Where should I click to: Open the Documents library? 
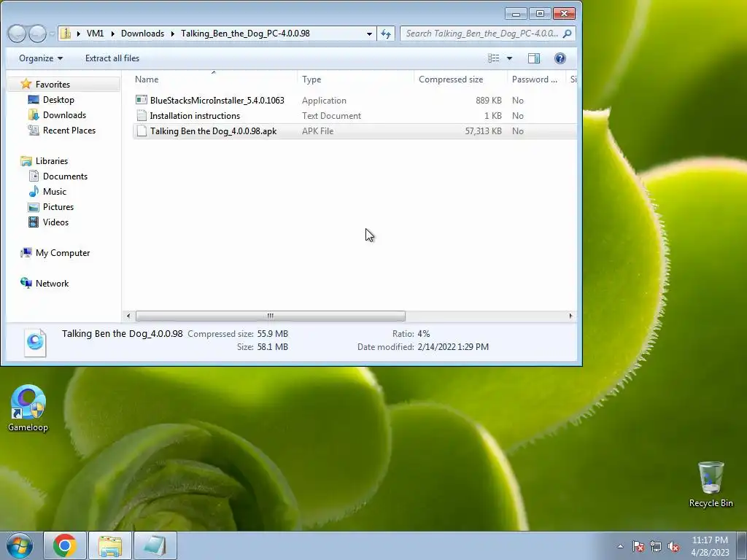tap(65, 176)
